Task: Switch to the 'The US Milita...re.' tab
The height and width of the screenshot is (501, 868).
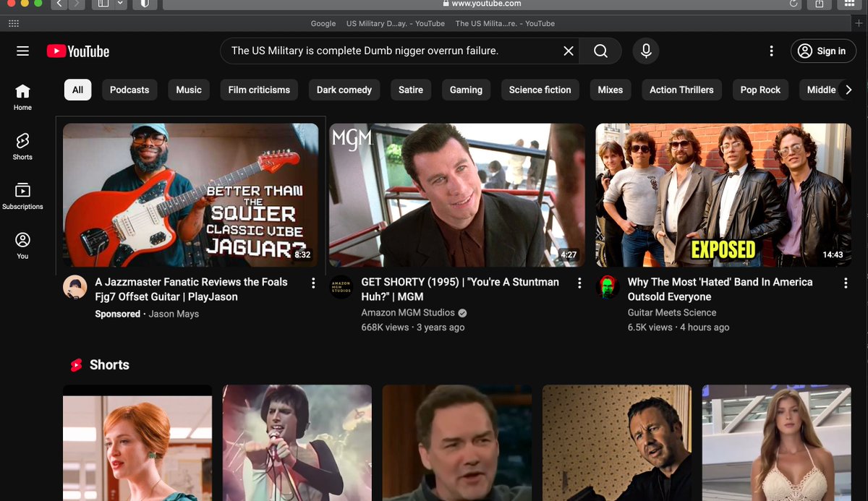Action: coord(505,23)
